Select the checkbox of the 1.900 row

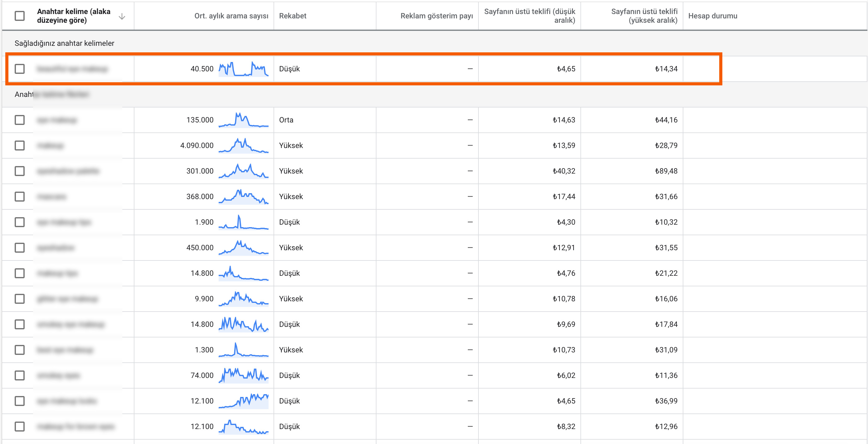pos(20,222)
